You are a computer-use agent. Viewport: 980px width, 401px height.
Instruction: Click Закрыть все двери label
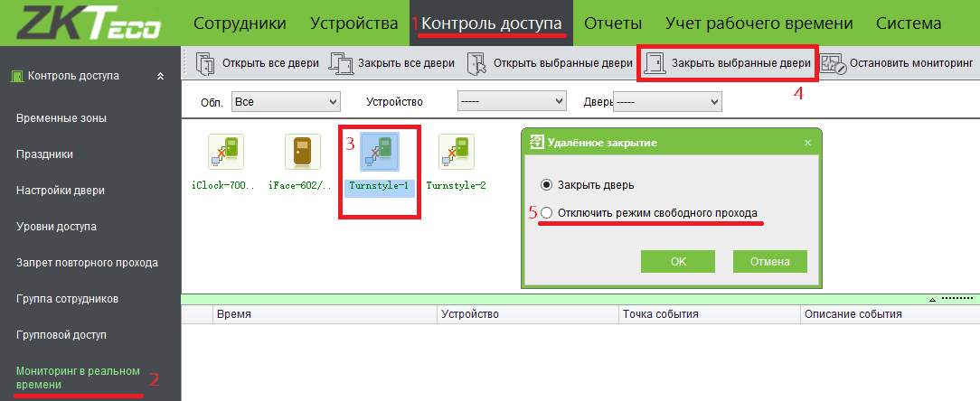point(406,63)
